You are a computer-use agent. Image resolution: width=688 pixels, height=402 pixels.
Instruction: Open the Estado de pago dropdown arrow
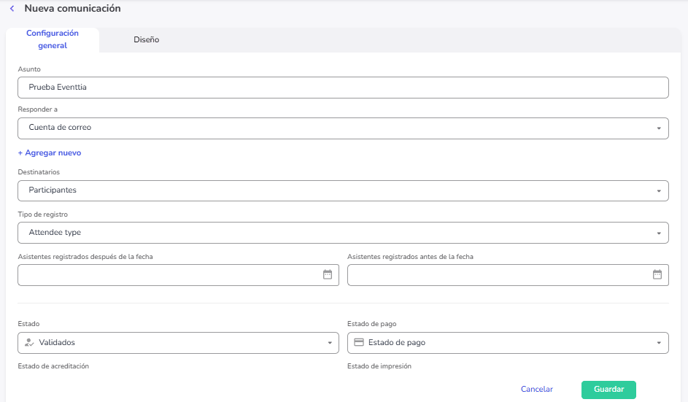tap(659, 343)
